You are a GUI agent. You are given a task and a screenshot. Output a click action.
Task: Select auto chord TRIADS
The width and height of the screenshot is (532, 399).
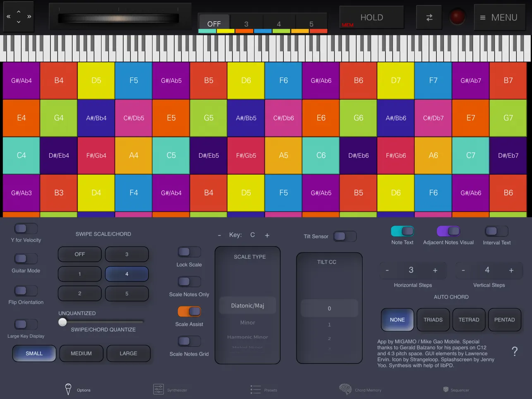click(x=433, y=320)
